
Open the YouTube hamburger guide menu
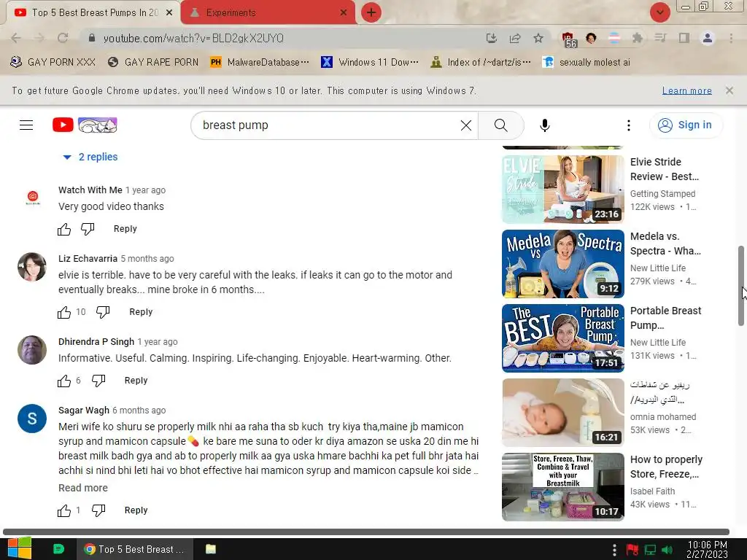coord(26,125)
